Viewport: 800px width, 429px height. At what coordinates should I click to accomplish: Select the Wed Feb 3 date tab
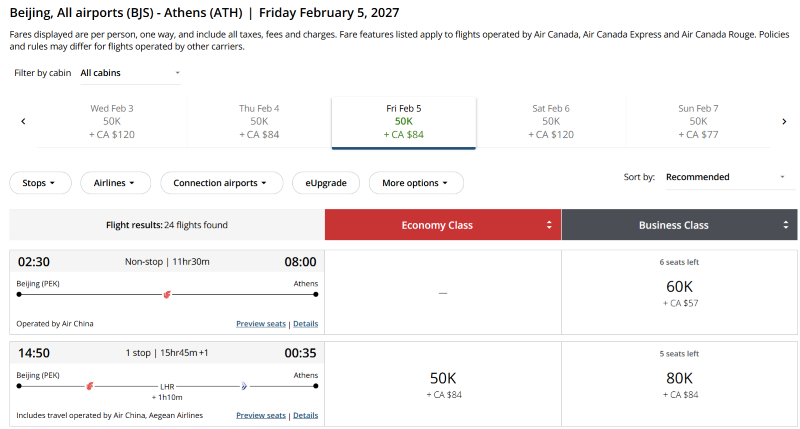click(112, 121)
